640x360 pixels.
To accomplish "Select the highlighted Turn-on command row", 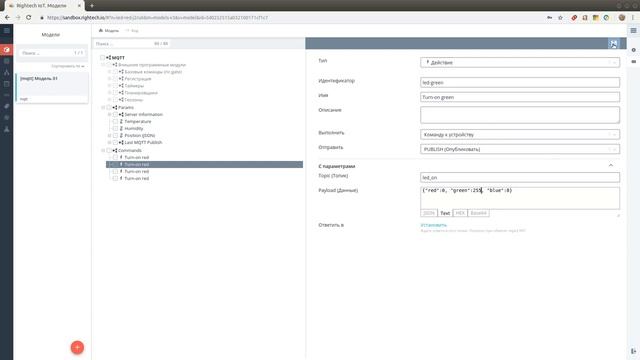I will pos(204,164).
